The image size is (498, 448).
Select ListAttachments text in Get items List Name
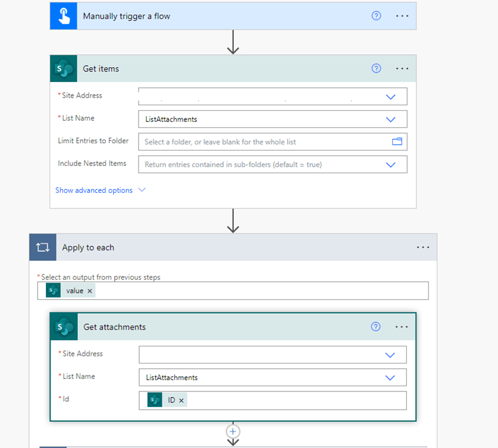(171, 120)
